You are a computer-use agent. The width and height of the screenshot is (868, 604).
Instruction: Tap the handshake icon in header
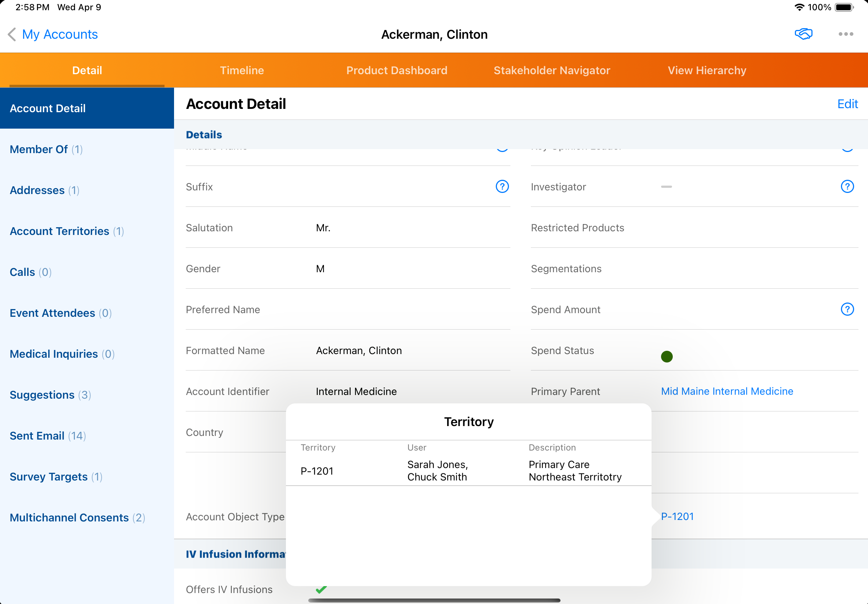tap(803, 34)
